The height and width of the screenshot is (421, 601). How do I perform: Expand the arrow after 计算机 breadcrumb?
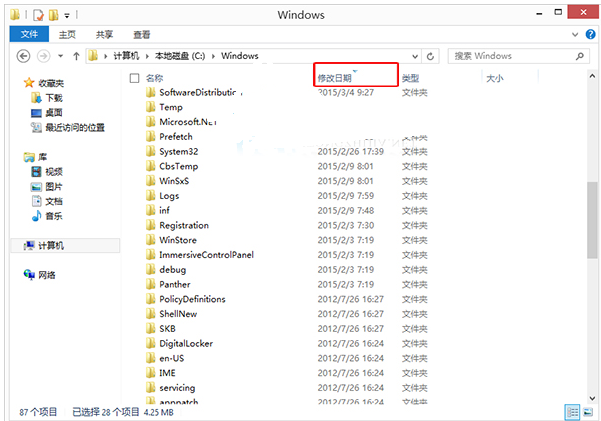tap(147, 56)
